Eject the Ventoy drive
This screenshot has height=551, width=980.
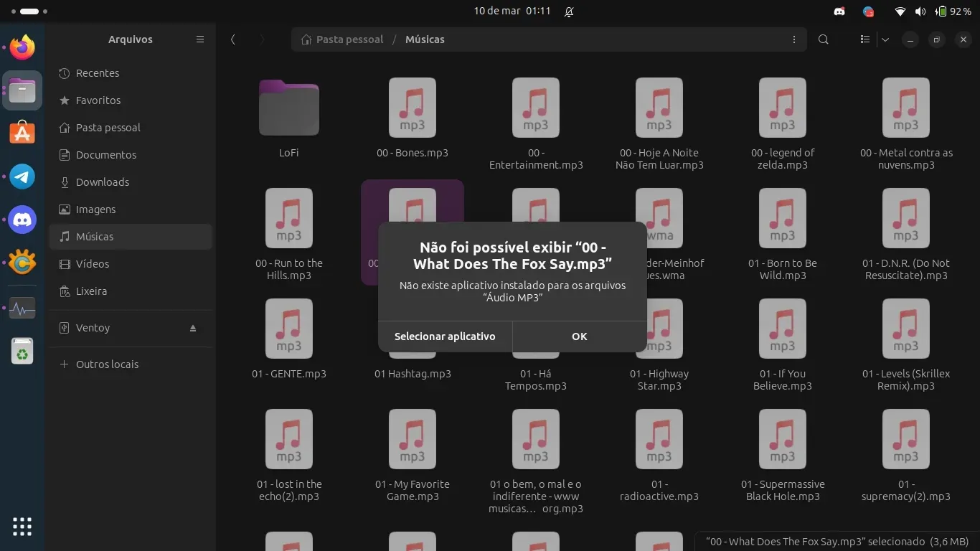[x=192, y=328]
